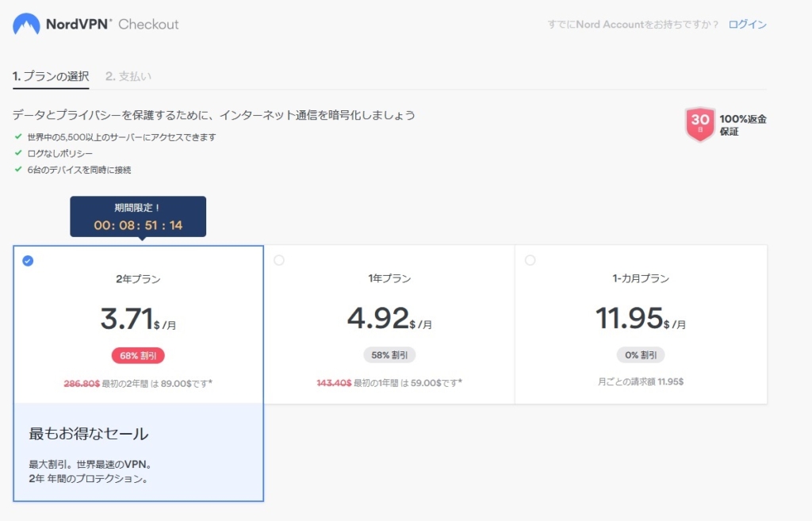
Task: Click the 2年プラン title label
Action: coord(138,279)
